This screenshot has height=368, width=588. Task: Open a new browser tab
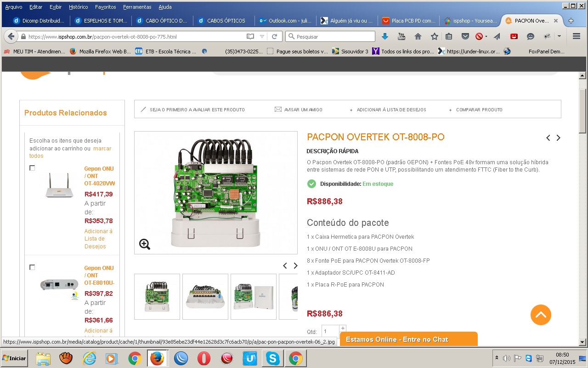pyautogui.click(x=571, y=21)
